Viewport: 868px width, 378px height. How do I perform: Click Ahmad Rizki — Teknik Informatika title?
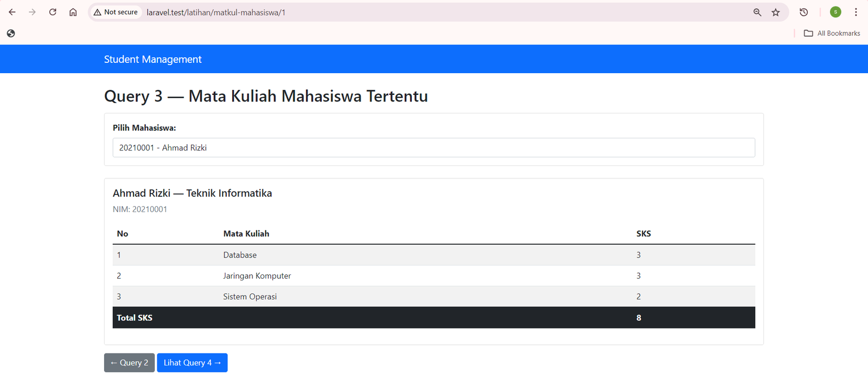192,193
